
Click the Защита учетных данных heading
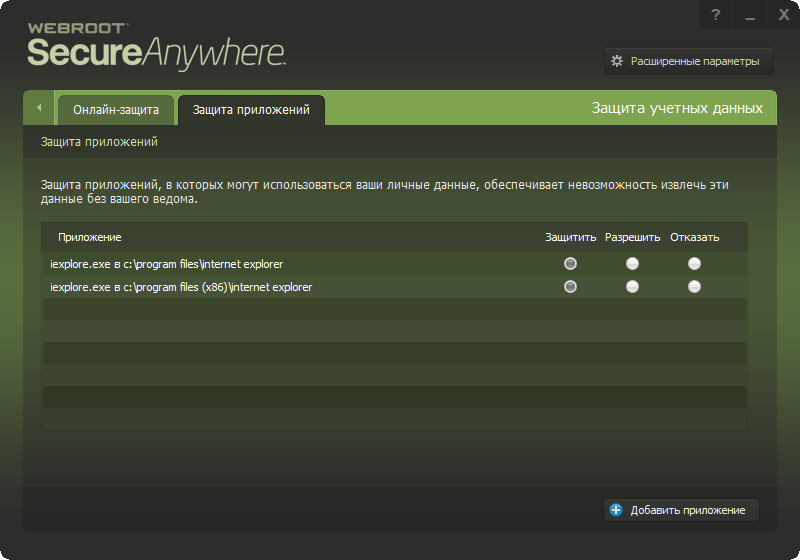(x=677, y=108)
